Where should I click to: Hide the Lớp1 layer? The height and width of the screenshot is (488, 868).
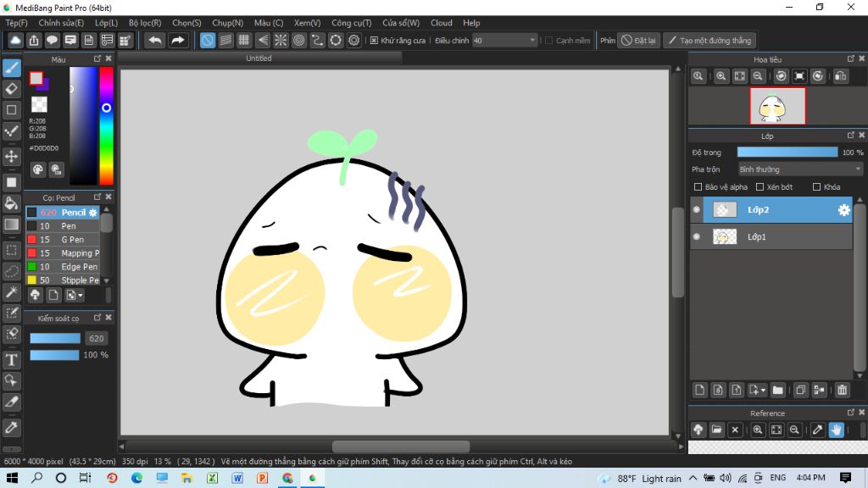coord(697,237)
